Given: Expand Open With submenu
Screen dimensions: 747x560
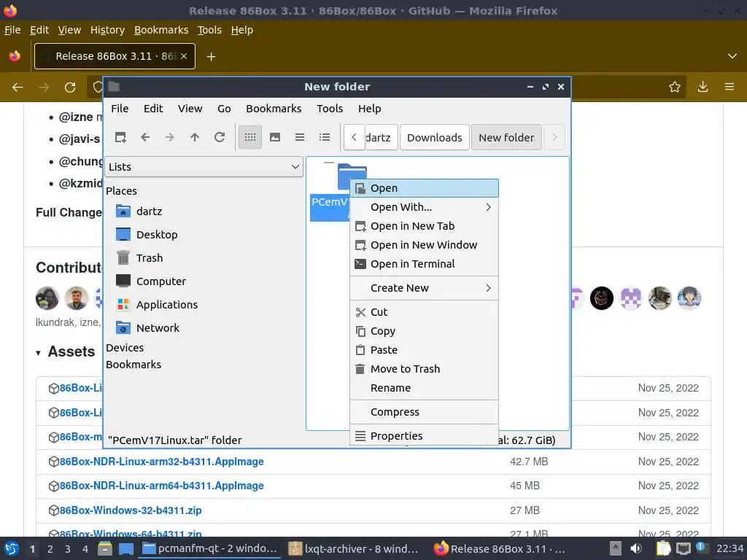Looking at the screenshot, I should pos(424,207).
